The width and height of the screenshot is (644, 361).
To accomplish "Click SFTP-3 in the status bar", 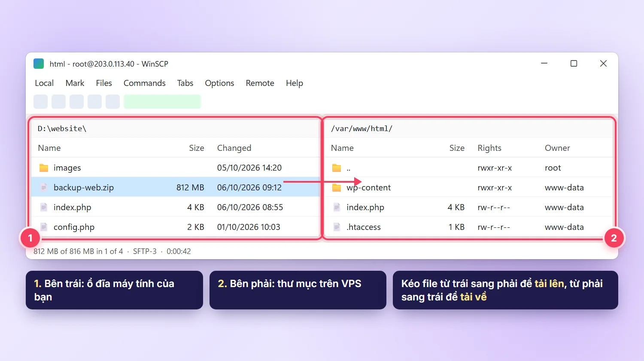I will point(145,251).
